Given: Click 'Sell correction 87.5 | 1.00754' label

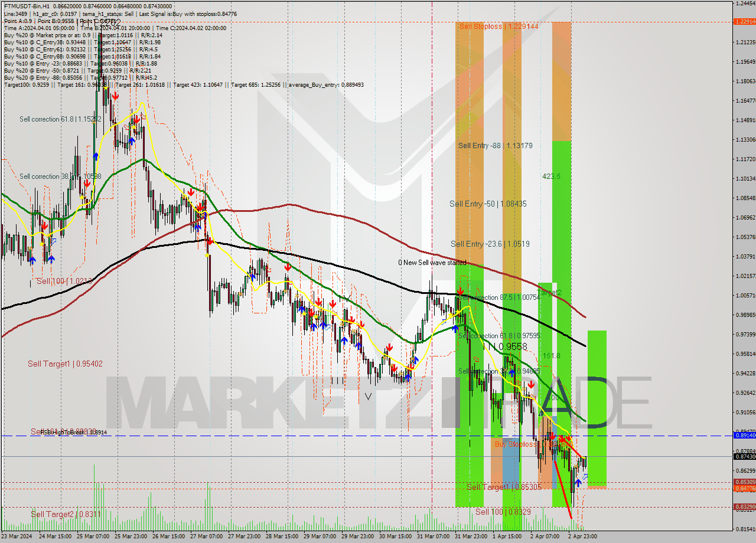Looking at the screenshot, I should tap(500, 297).
